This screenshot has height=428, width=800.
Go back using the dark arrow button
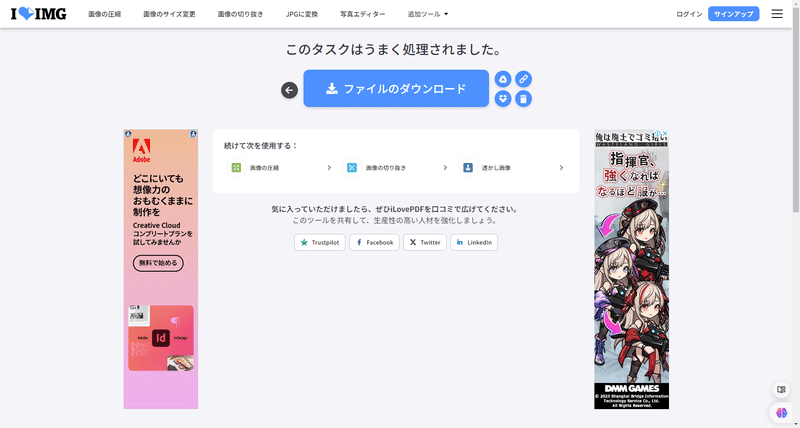click(289, 90)
